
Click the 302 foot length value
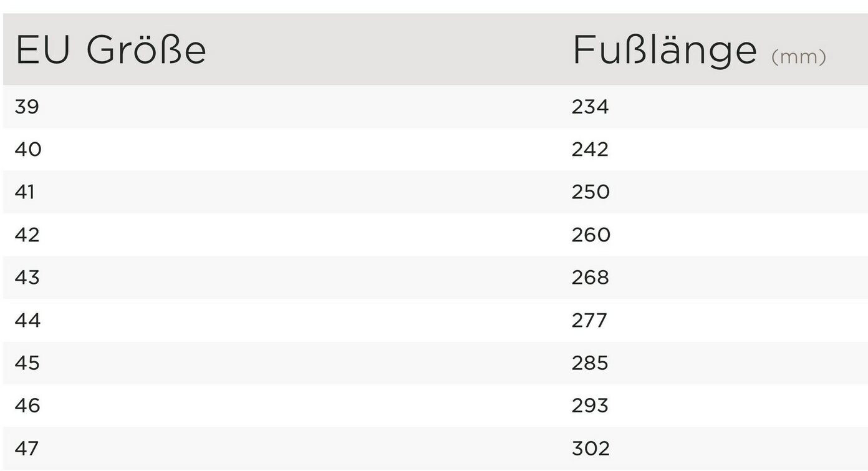[x=591, y=449]
